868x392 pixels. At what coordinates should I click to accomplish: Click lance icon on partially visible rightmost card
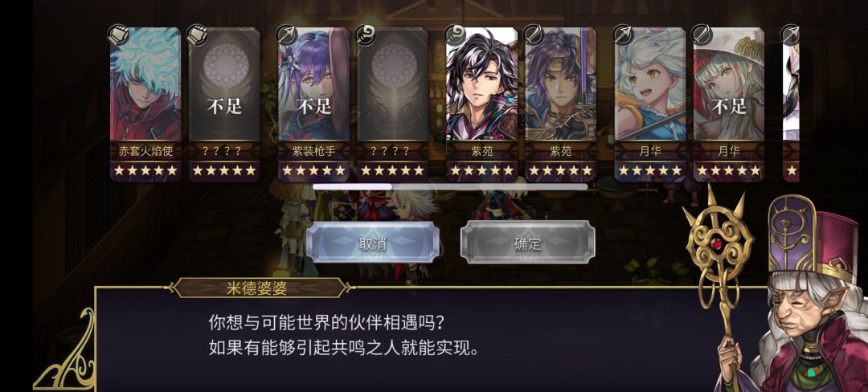pyautogui.click(x=790, y=35)
